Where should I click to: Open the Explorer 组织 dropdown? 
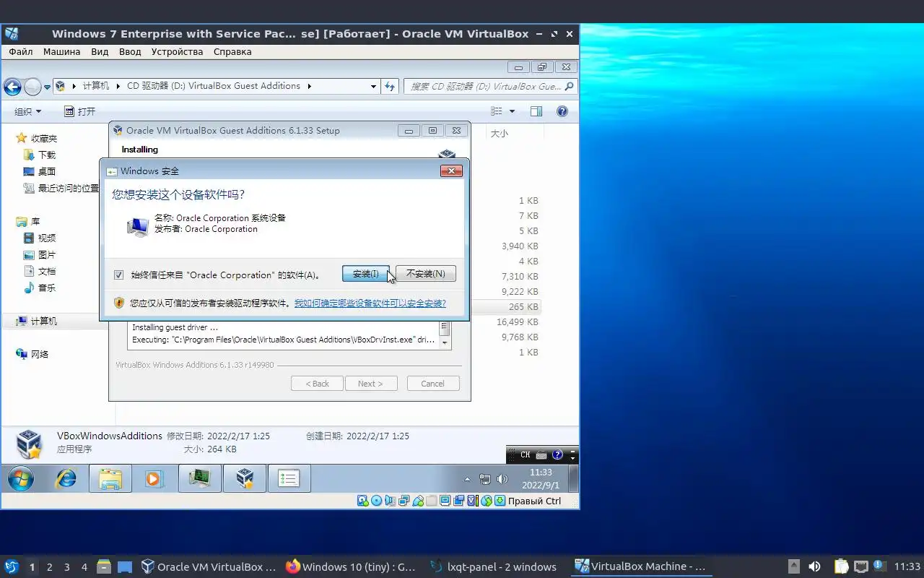coord(28,111)
